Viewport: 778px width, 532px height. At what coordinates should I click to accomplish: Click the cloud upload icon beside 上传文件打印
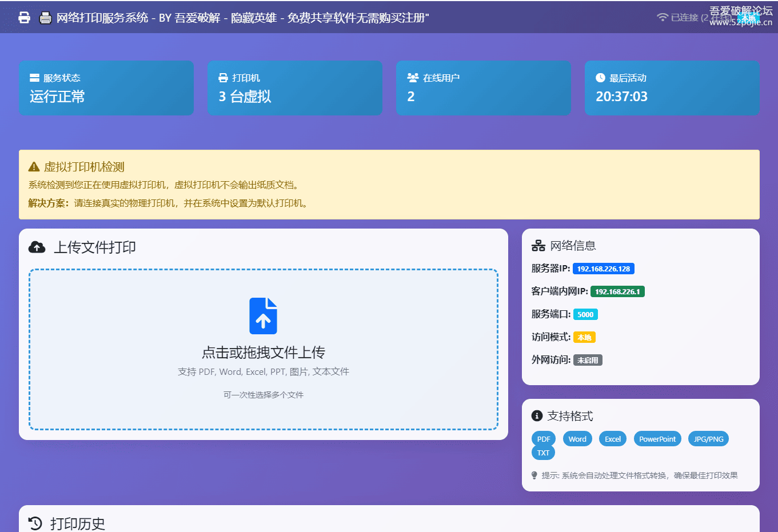coord(37,247)
